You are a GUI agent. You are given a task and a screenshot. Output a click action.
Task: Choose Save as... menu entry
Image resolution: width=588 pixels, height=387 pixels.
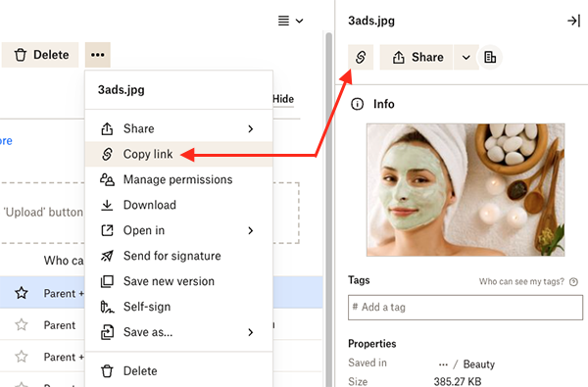coord(179,332)
